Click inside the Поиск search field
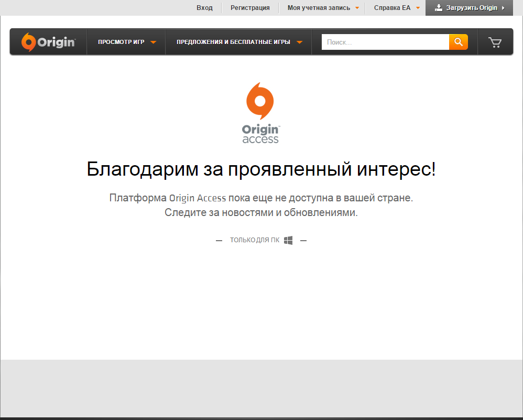The width and height of the screenshot is (523, 420). point(385,42)
